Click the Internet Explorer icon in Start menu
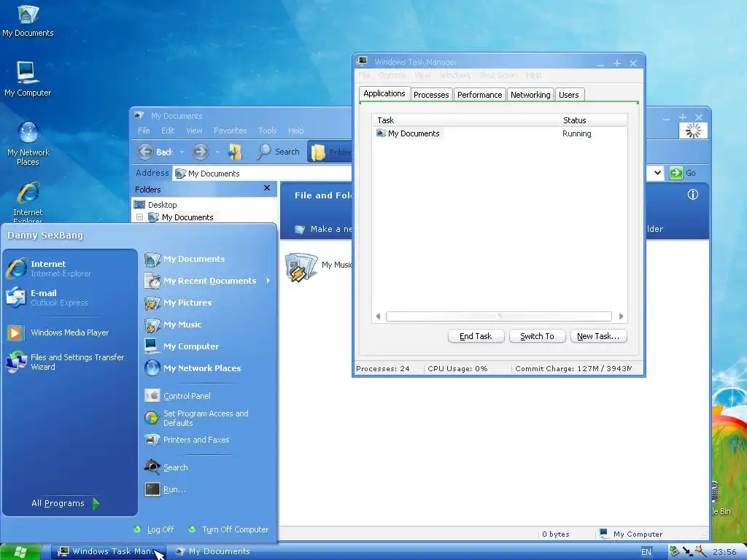The image size is (747, 560). point(17,268)
